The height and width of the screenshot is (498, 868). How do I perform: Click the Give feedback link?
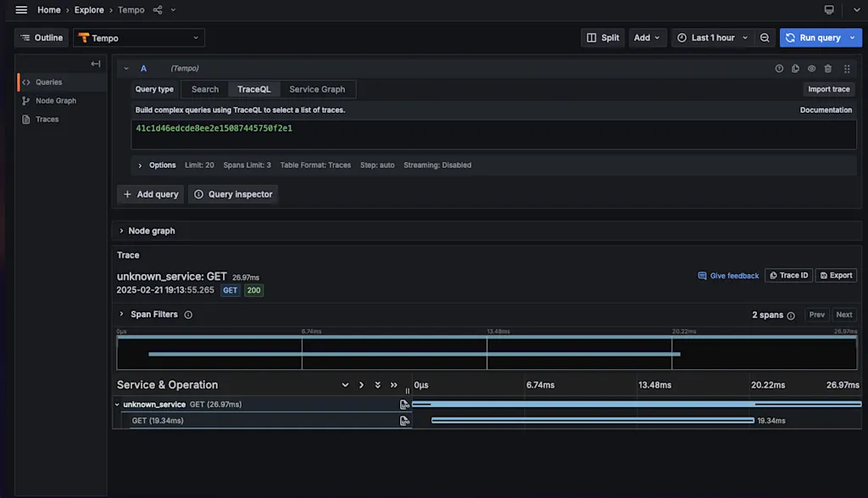[728, 276]
